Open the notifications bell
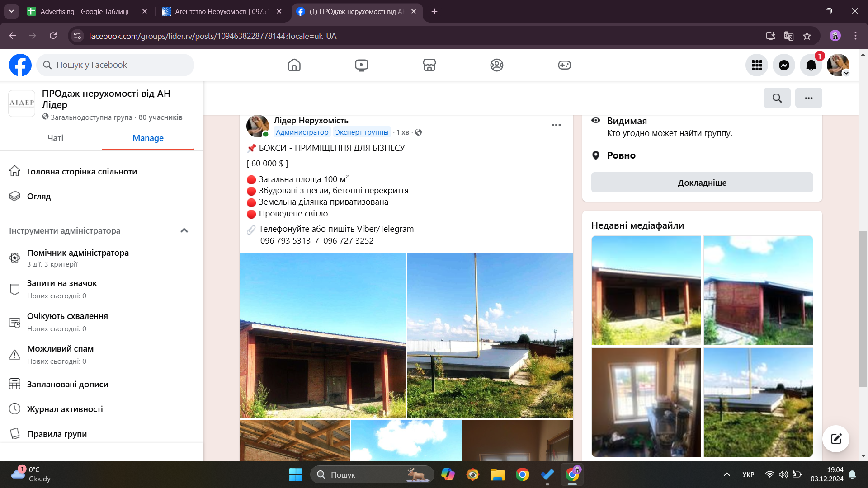868x488 pixels. point(811,65)
